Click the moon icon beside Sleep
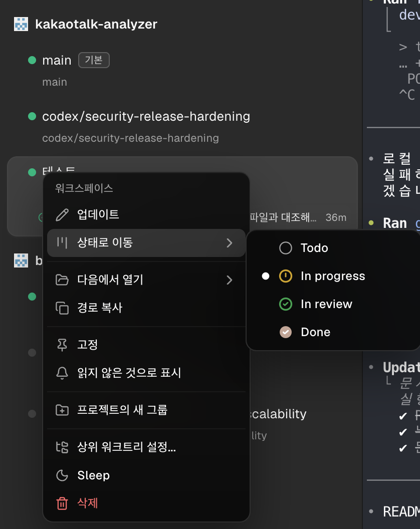The height and width of the screenshot is (529, 420). pyautogui.click(x=62, y=475)
